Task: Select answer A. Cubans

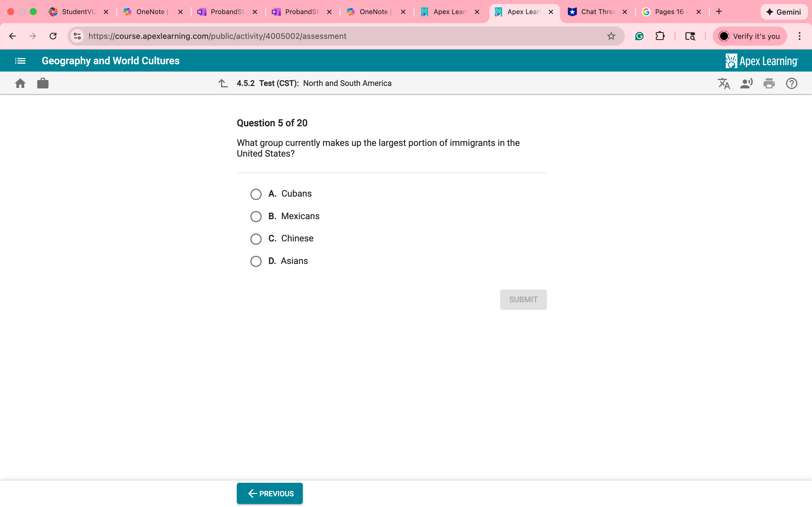Action: pos(256,194)
